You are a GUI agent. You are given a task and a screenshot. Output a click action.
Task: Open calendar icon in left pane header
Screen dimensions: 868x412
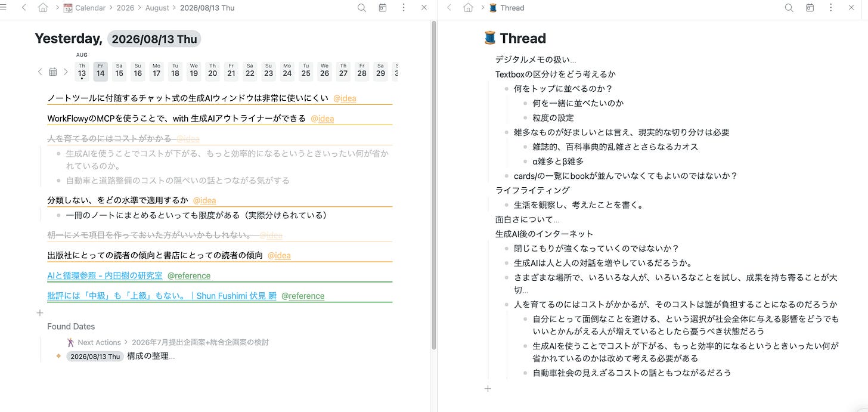pyautogui.click(x=383, y=8)
